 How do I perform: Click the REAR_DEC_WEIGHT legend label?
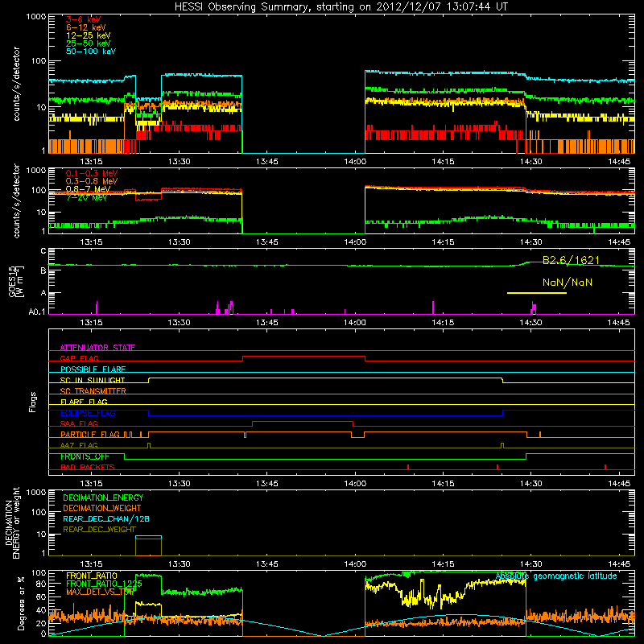coord(99,530)
